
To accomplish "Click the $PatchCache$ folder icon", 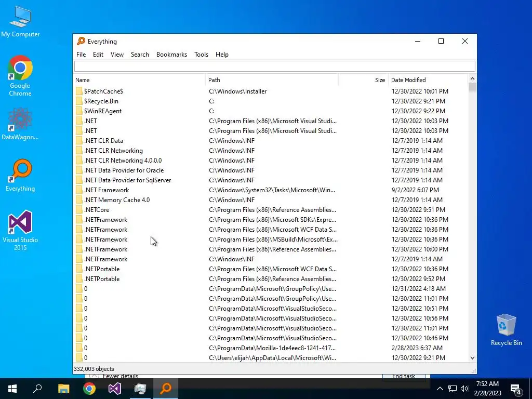I will (79, 91).
